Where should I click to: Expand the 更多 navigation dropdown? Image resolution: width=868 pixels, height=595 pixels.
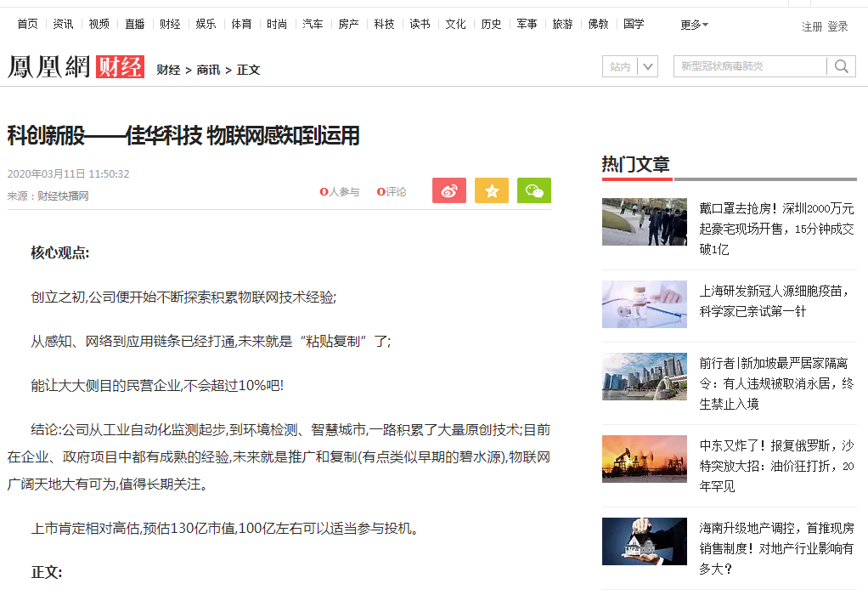tap(692, 25)
